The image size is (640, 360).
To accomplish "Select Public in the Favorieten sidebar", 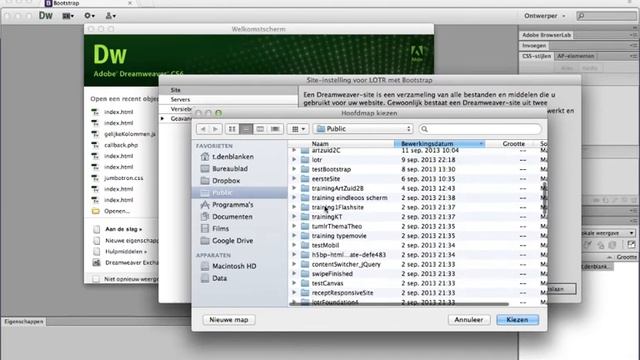I will pyautogui.click(x=240, y=193).
